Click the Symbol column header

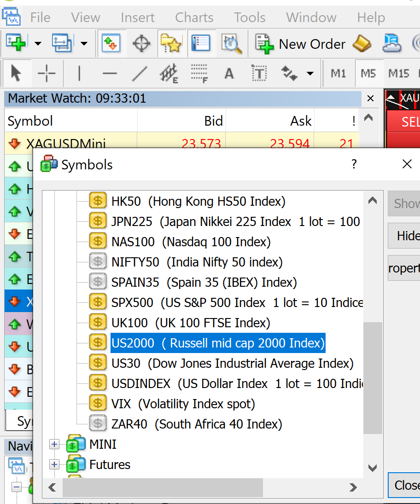(71, 121)
